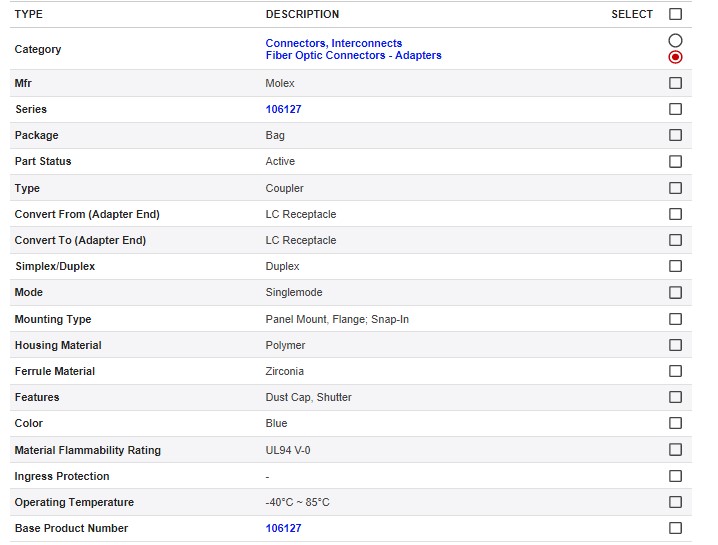
Task: Select the Fiber Optic Connectors radio button
Action: click(675, 57)
